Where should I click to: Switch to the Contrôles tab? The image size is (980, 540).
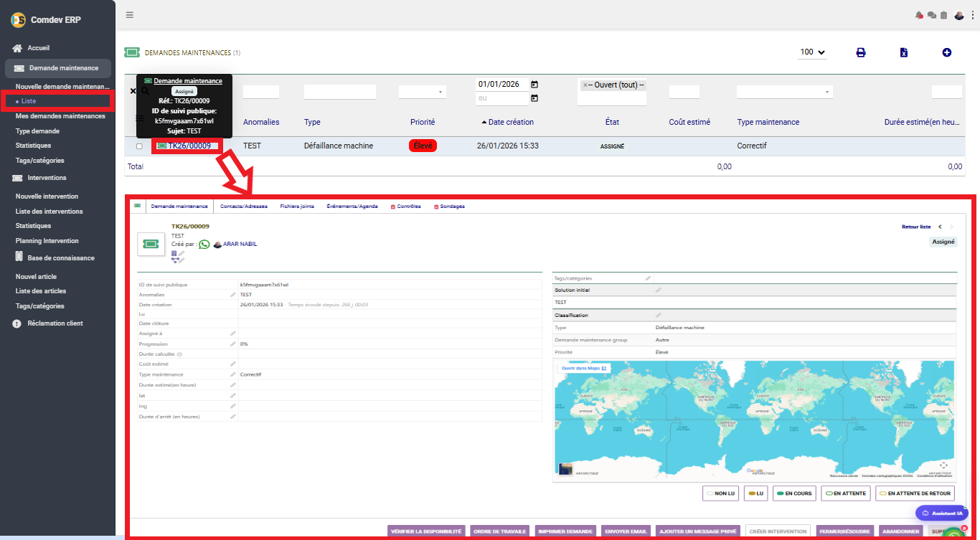click(x=406, y=207)
